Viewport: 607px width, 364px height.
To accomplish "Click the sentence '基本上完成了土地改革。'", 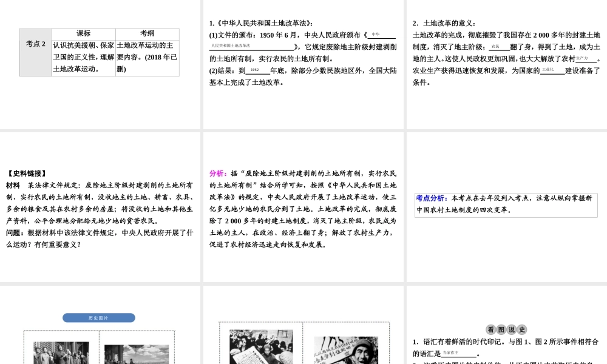I will 248,83.
